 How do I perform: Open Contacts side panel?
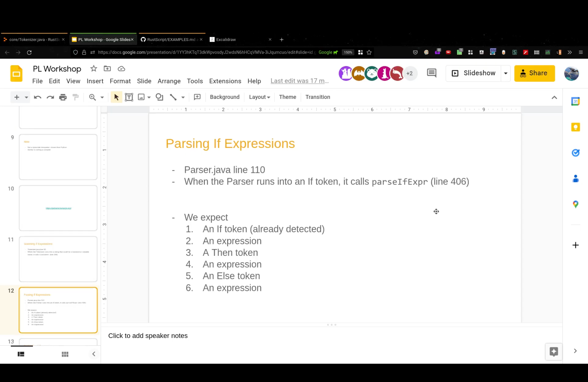click(576, 178)
